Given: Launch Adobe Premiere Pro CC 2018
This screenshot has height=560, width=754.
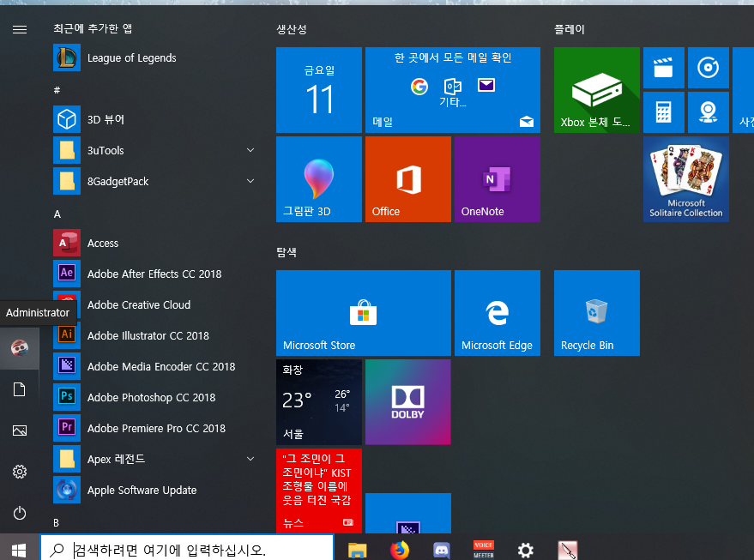Looking at the screenshot, I should click(154, 428).
